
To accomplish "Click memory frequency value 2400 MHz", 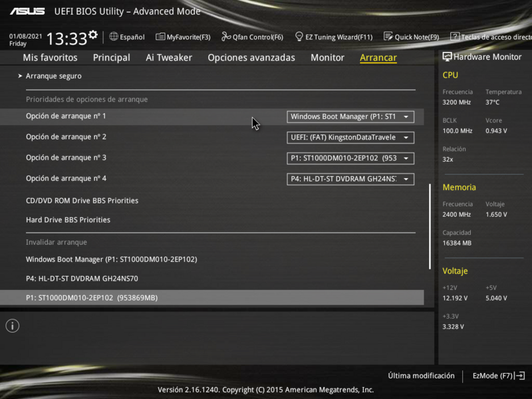I will point(457,214).
